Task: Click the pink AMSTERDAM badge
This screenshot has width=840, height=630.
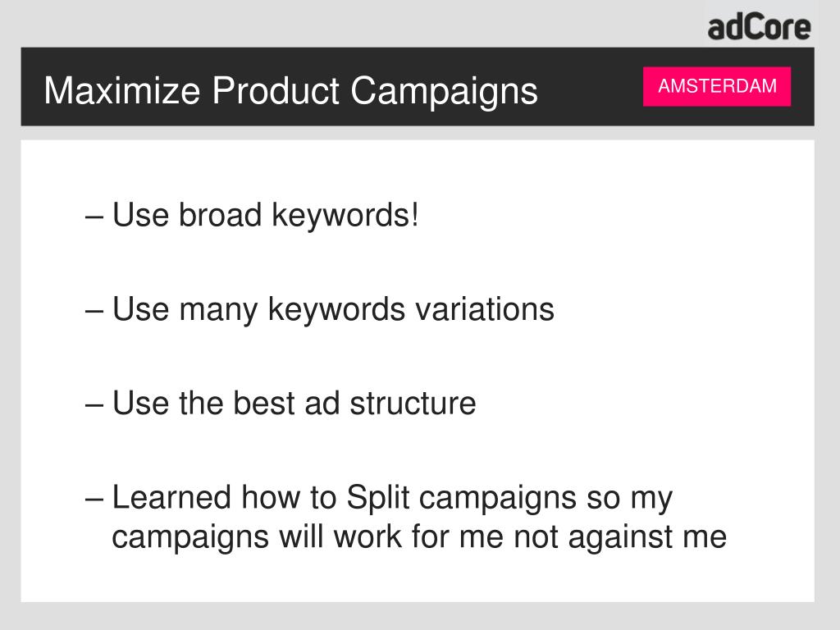Action: tap(717, 86)
